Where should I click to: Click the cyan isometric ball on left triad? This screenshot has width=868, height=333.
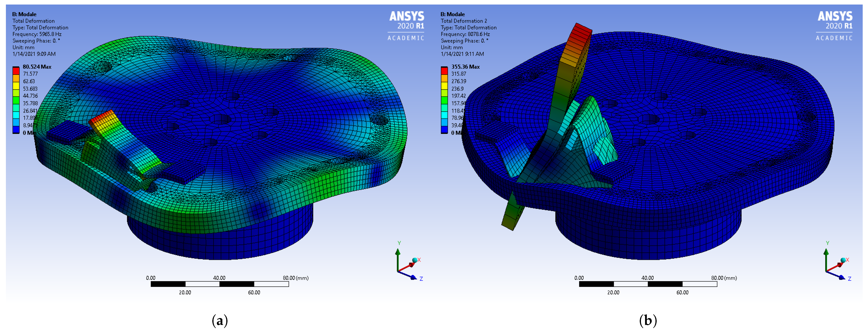(x=415, y=260)
